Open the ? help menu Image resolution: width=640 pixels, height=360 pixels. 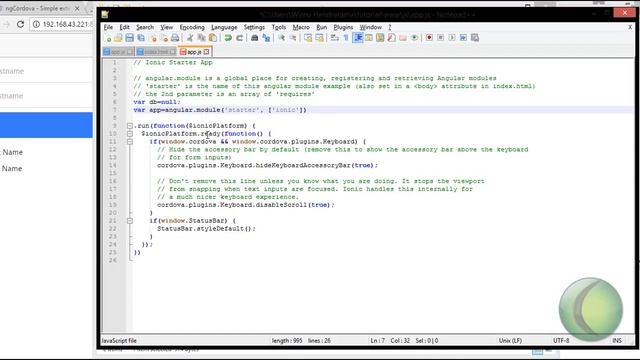(390, 27)
